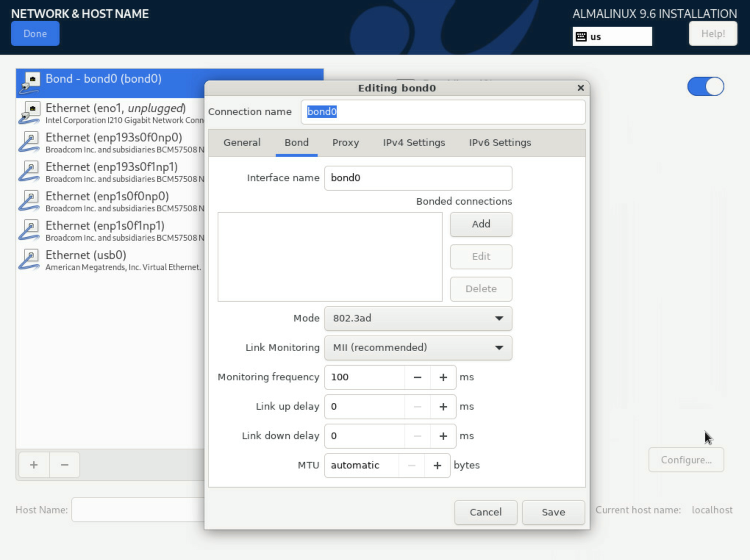
Task: Toggle the bond0 connection switch off
Action: (706, 86)
